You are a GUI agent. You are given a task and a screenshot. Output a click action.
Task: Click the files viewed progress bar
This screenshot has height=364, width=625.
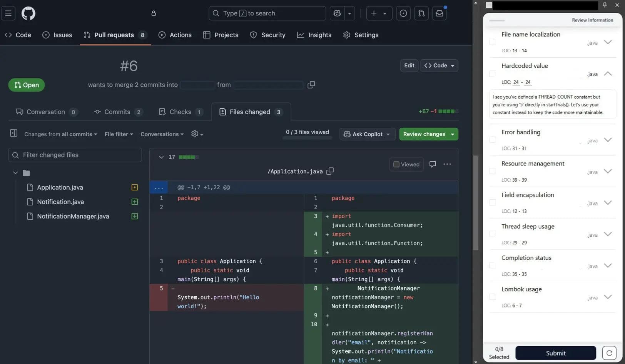tap(307, 137)
